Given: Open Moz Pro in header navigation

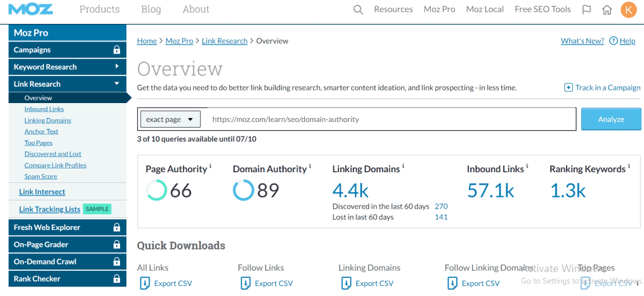Looking at the screenshot, I should [440, 9].
